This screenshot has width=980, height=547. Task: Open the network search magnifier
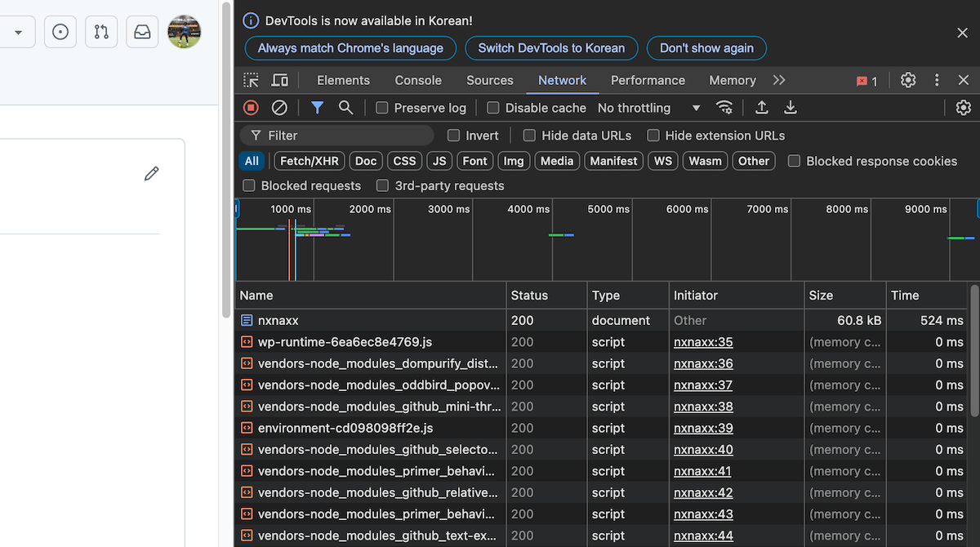pos(345,108)
